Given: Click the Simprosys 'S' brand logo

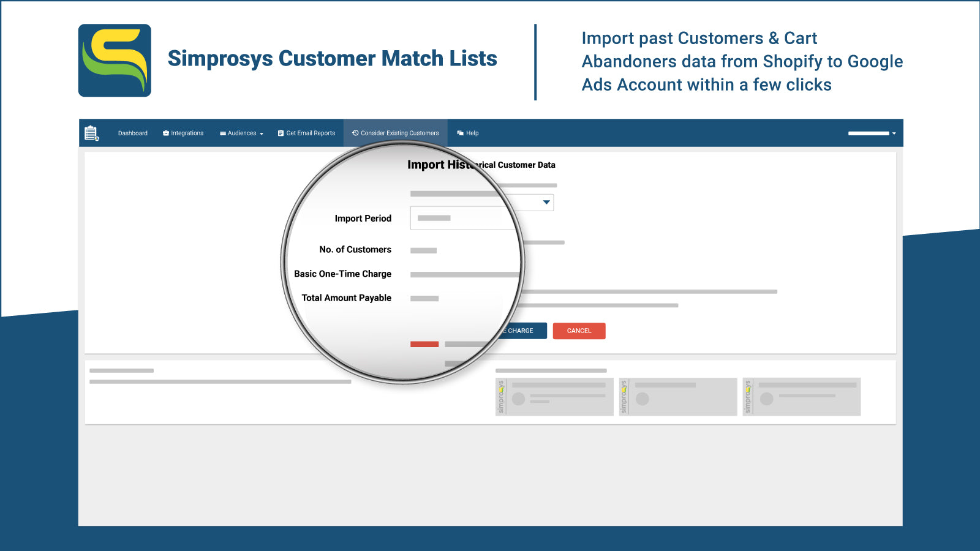Looking at the screenshot, I should tap(114, 59).
